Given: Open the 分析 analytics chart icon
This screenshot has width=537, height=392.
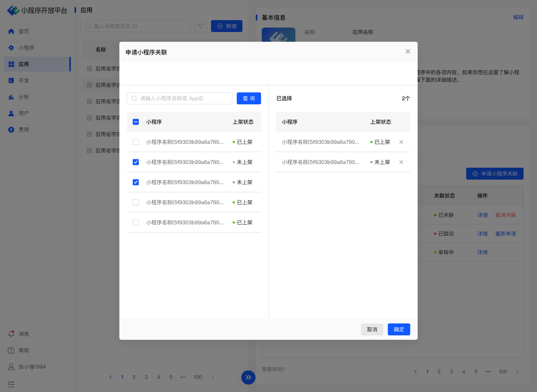Looking at the screenshot, I should coord(11,97).
